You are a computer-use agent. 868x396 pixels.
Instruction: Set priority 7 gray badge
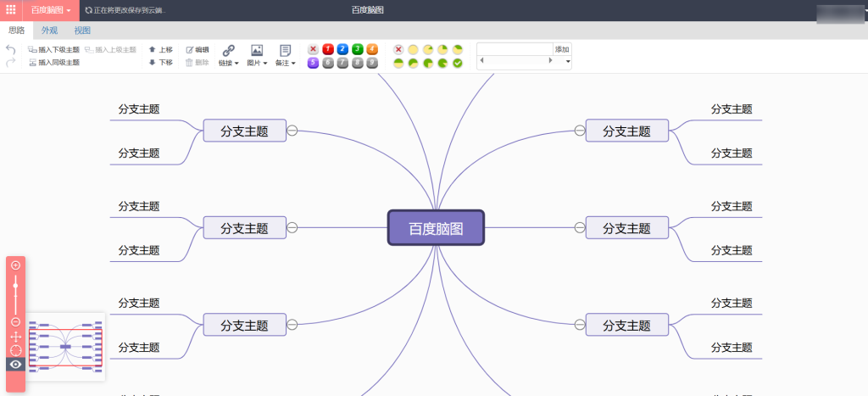click(x=342, y=63)
